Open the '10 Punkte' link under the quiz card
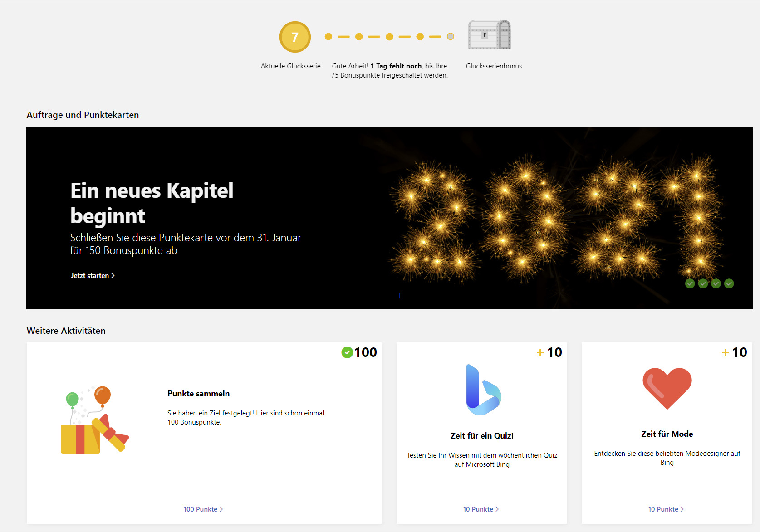Screen dimensions: 760x532 pos(481,509)
